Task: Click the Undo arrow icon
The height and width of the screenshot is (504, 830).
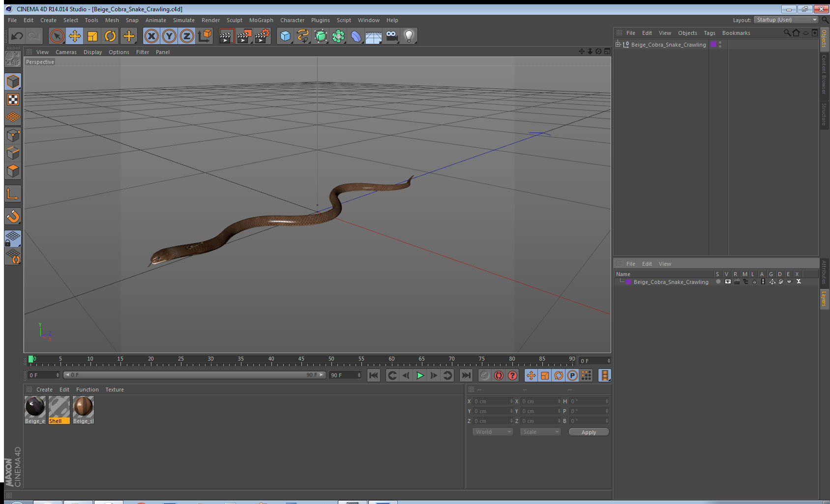Action: click(17, 36)
